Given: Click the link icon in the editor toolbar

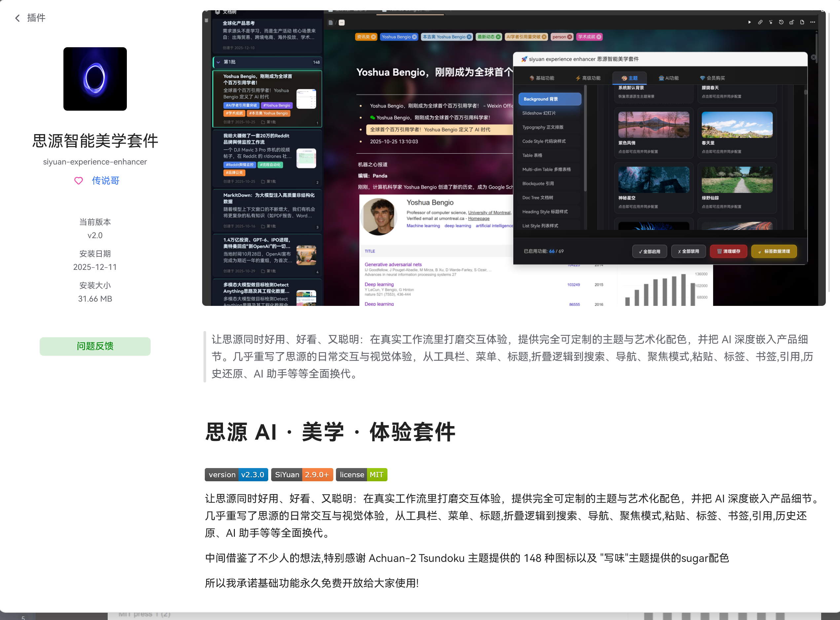Looking at the screenshot, I should tap(760, 22).
